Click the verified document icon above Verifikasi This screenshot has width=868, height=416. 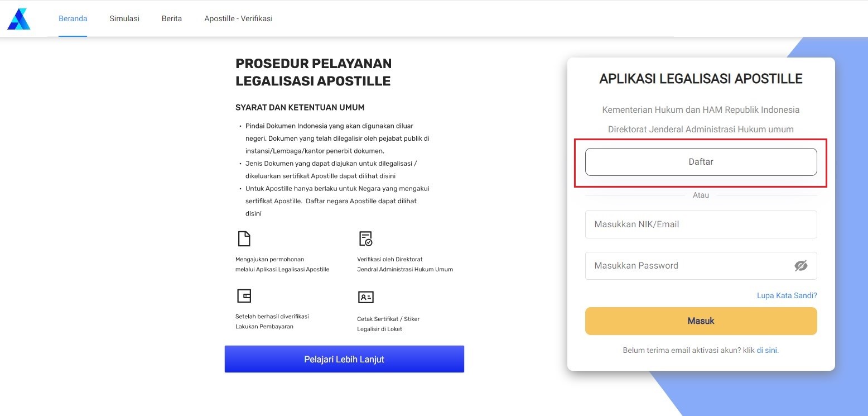(365, 239)
